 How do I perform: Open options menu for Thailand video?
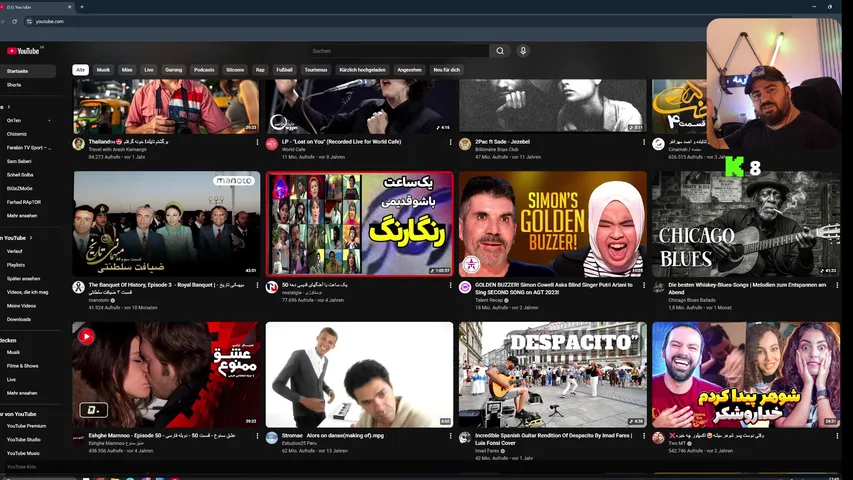pyautogui.click(x=257, y=142)
